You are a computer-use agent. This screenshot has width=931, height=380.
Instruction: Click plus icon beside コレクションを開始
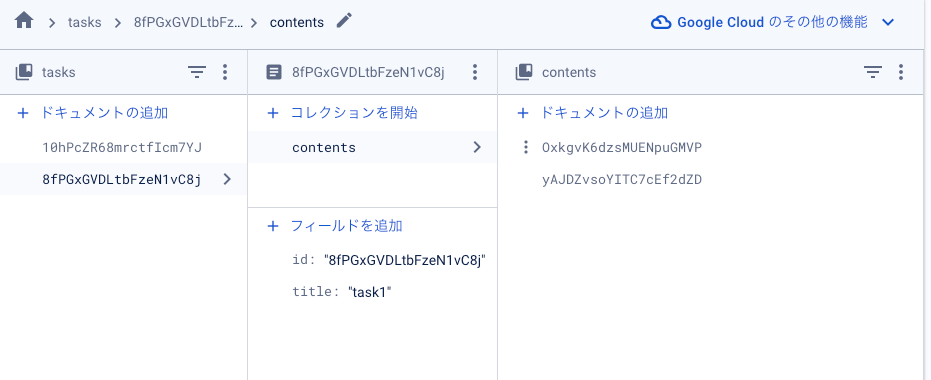273,113
